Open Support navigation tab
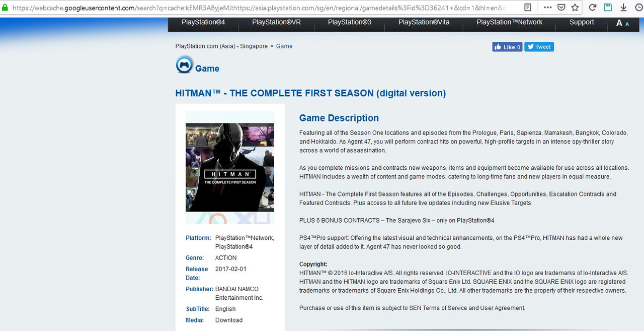 pos(582,22)
